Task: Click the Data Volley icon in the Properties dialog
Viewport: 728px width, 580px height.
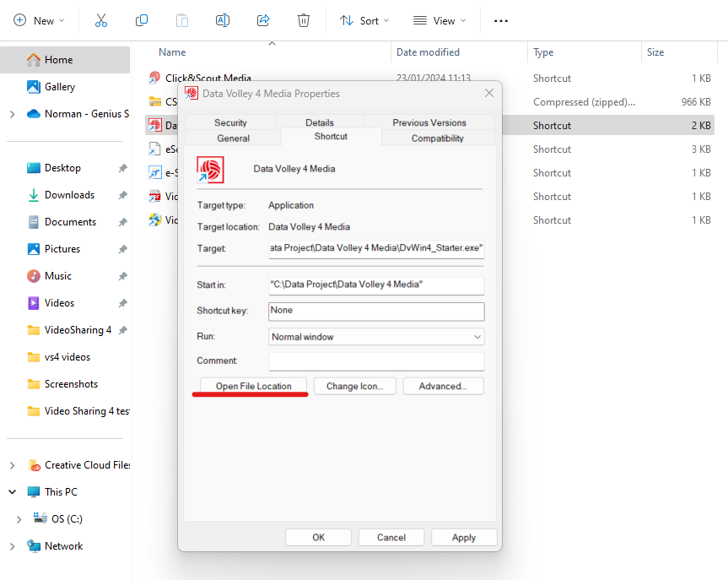Action: [210, 170]
